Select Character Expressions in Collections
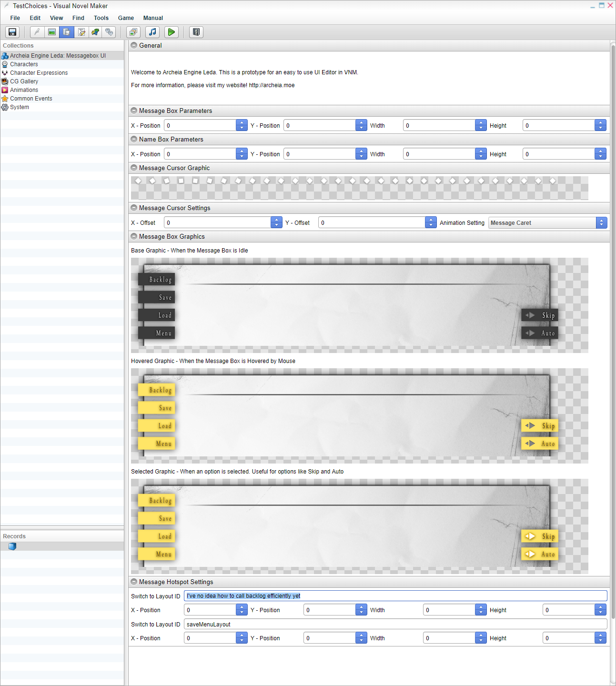This screenshot has height=686, width=616. click(39, 73)
